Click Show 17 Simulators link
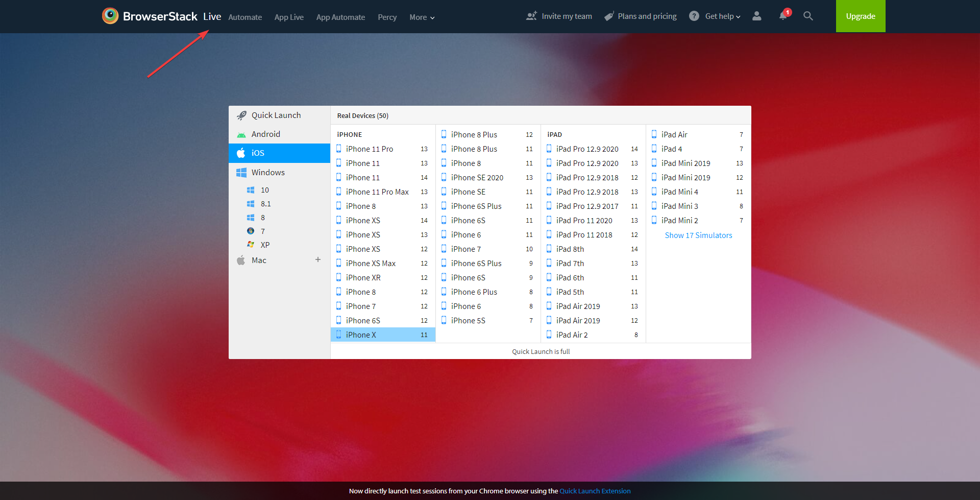Image resolution: width=980 pixels, height=500 pixels. click(x=698, y=235)
